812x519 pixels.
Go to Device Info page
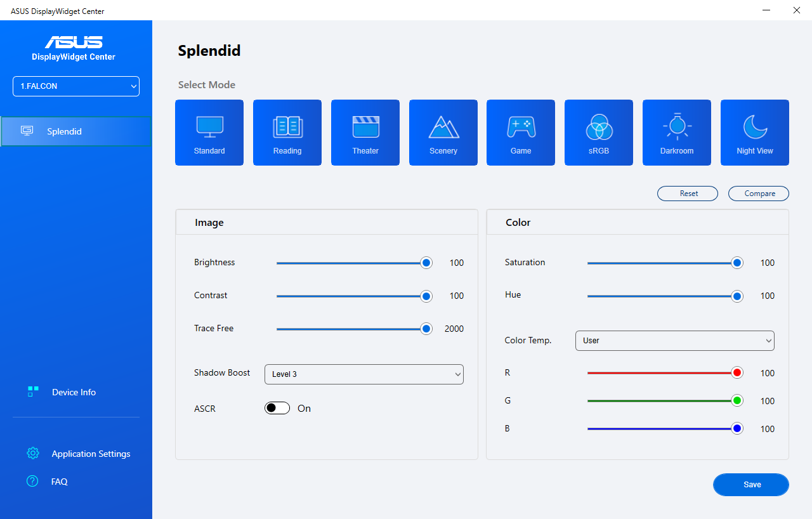[x=74, y=392]
